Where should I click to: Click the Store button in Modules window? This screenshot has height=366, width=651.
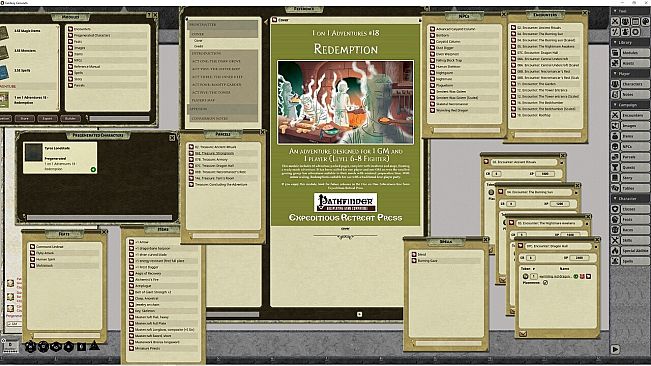(24, 119)
